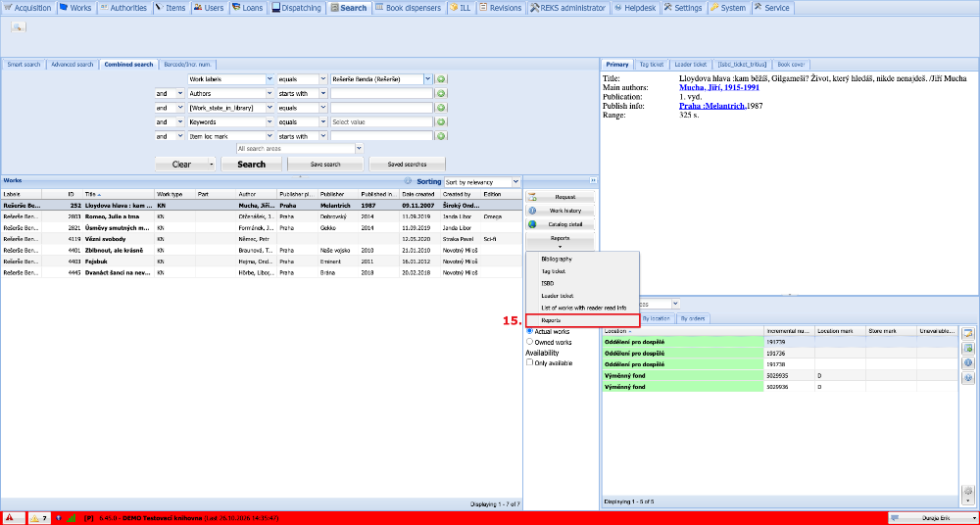Click the edit item icon beside items table
The width and height of the screenshot is (980, 525).
tap(968, 334)
